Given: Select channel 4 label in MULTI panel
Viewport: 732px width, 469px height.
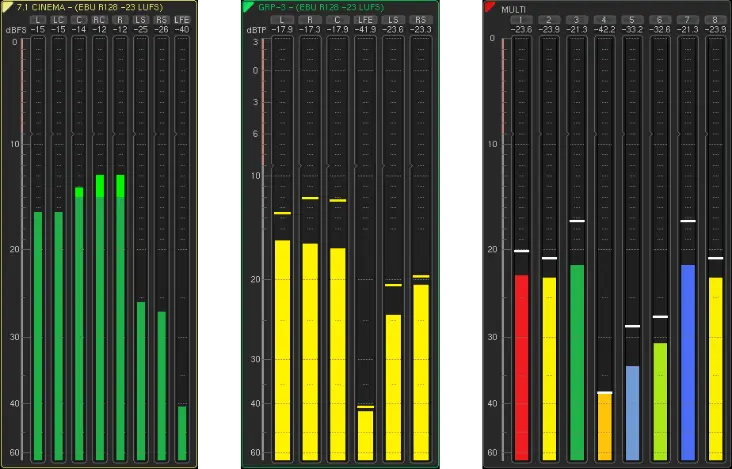Looking at the screenshot, I should tap(604, 20).
